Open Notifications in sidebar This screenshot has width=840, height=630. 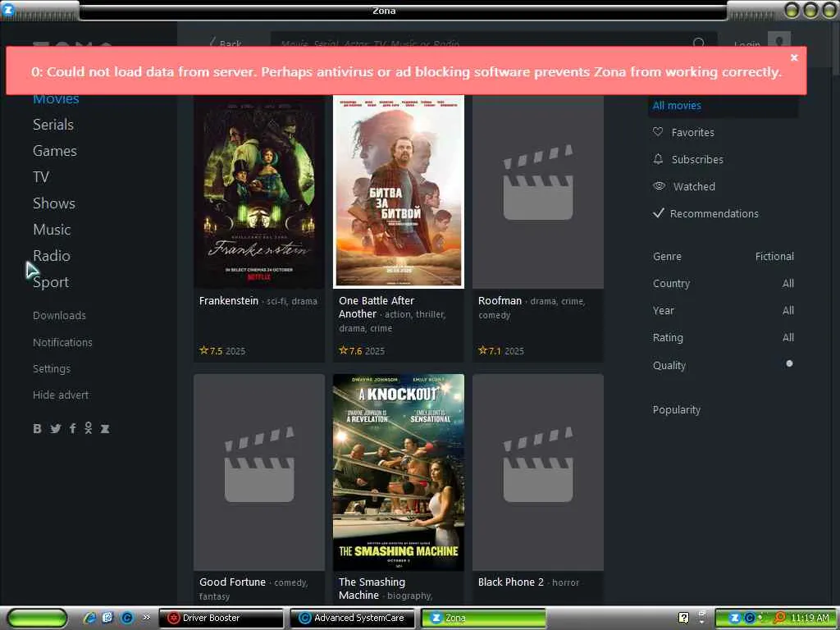click(62, 342)
